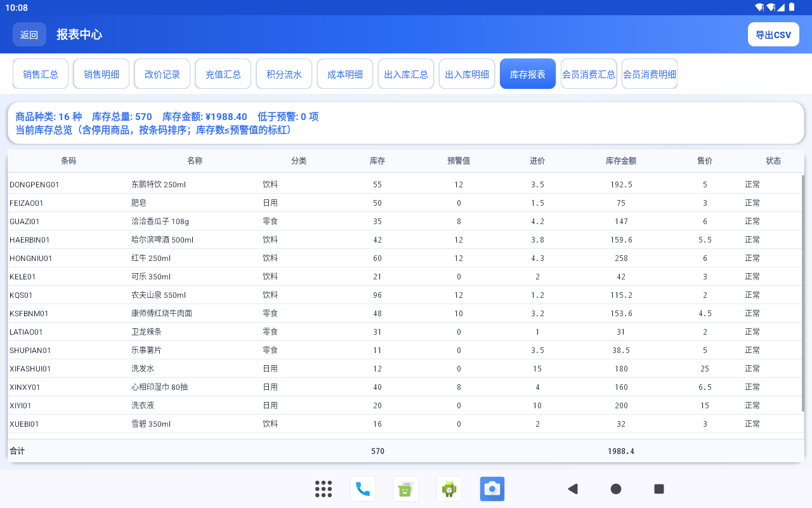This screenshot has height=508, width=812.
Task: Open 会员消费明细 tab
Action: 650,74
